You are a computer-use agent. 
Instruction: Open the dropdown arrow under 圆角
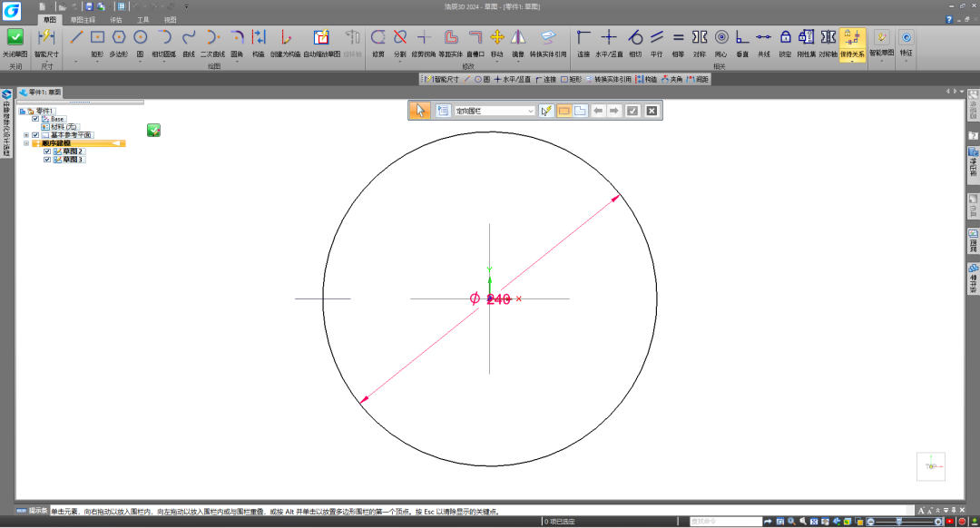(x=236, y=62)
